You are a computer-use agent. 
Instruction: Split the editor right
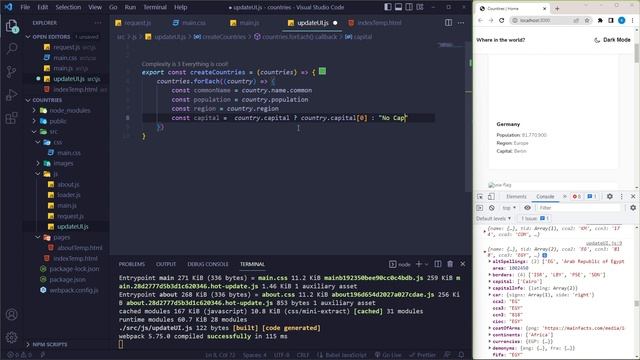tap(448, 23)
